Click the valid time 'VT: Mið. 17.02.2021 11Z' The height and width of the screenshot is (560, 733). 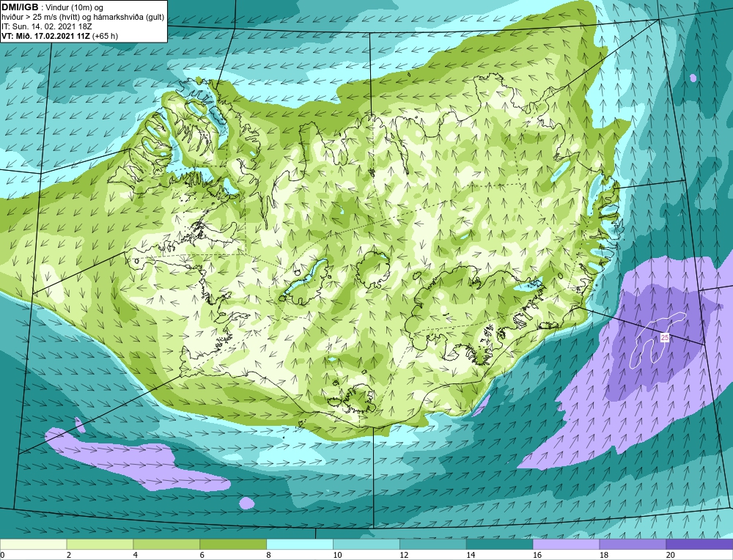tap(45, 36)
